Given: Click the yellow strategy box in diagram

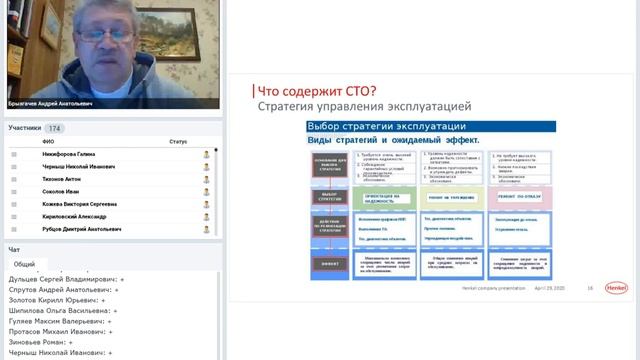Looking at the screenshot, I should 452,198.
